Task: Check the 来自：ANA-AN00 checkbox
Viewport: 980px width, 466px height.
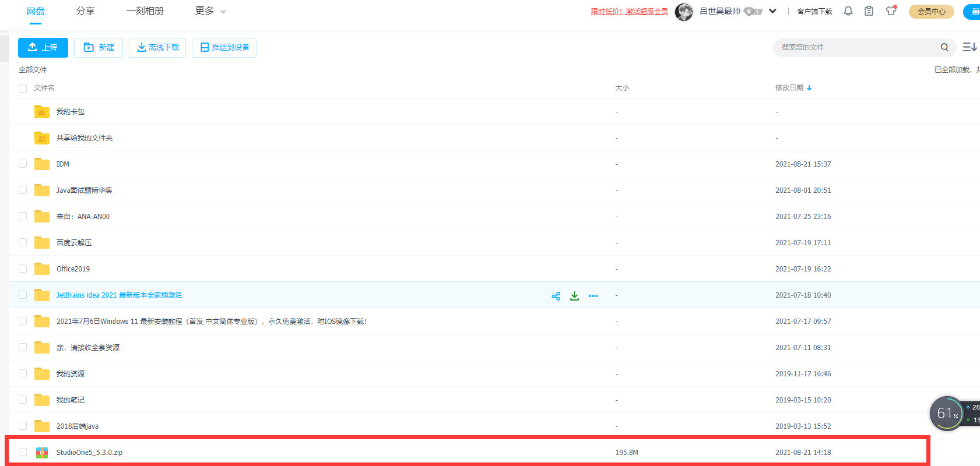Action: [x=23, y=216]
